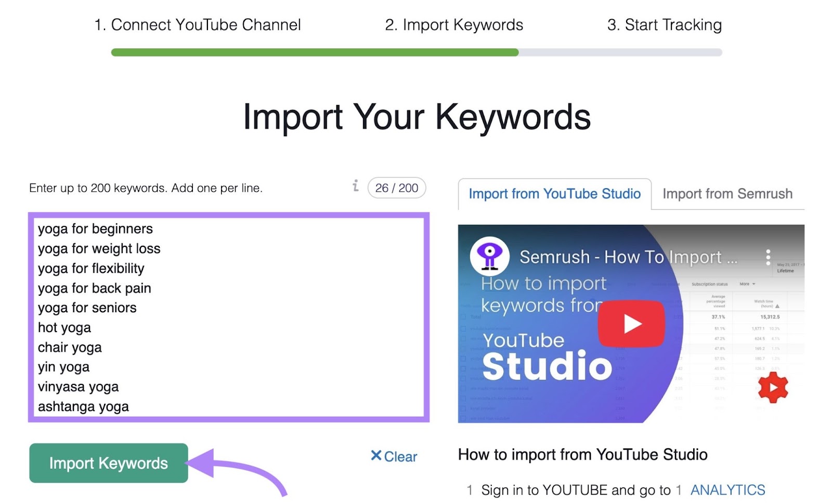Open the three-dot menu on the video thumbnail

[x=768, y=256]
